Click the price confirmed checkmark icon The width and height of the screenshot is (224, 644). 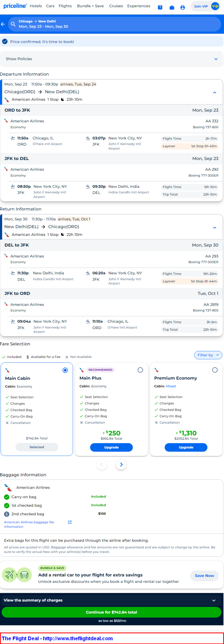point(5,41)
